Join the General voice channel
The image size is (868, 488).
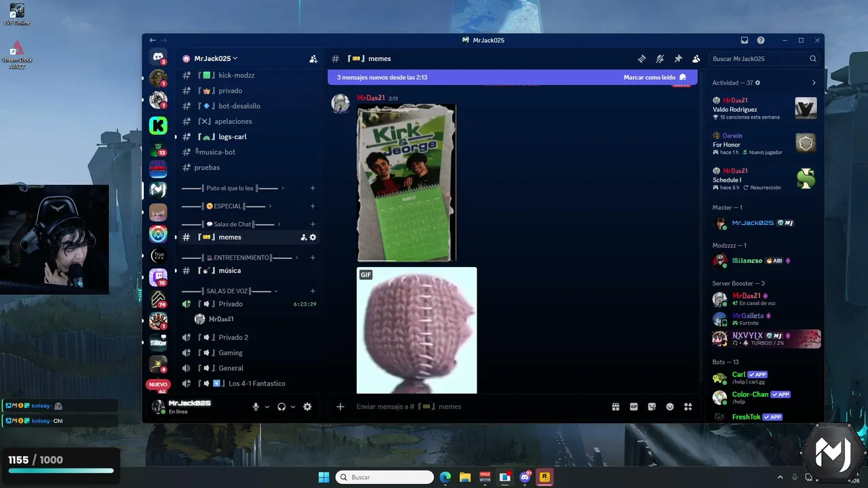[x=248, y=368]
